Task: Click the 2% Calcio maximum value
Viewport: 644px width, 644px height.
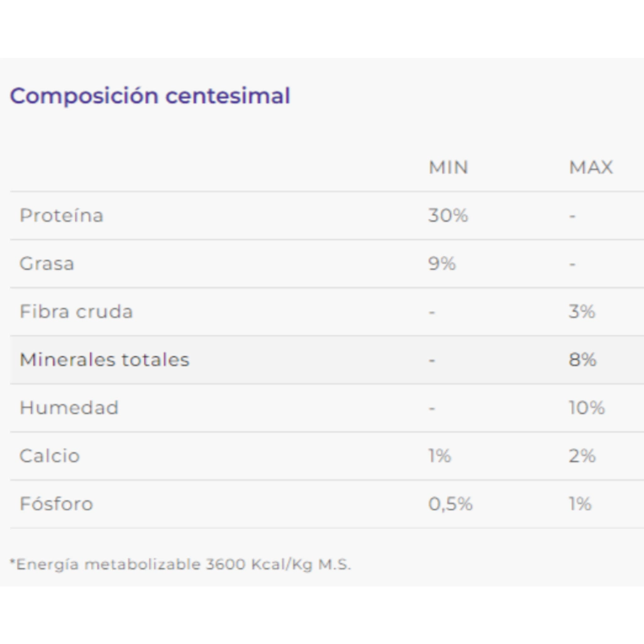Action: tap(582, 456)
